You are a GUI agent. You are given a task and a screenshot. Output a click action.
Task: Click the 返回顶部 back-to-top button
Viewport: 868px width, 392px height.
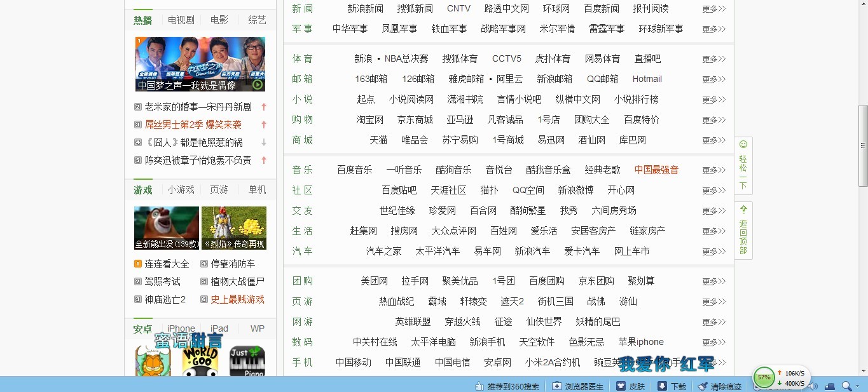coord(743,230)
